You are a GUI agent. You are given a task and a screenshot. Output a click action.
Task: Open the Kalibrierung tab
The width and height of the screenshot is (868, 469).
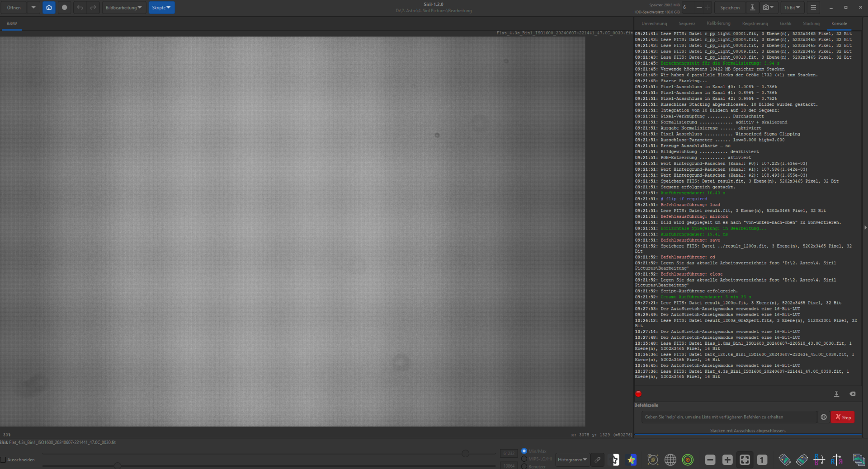pos(718,23)
